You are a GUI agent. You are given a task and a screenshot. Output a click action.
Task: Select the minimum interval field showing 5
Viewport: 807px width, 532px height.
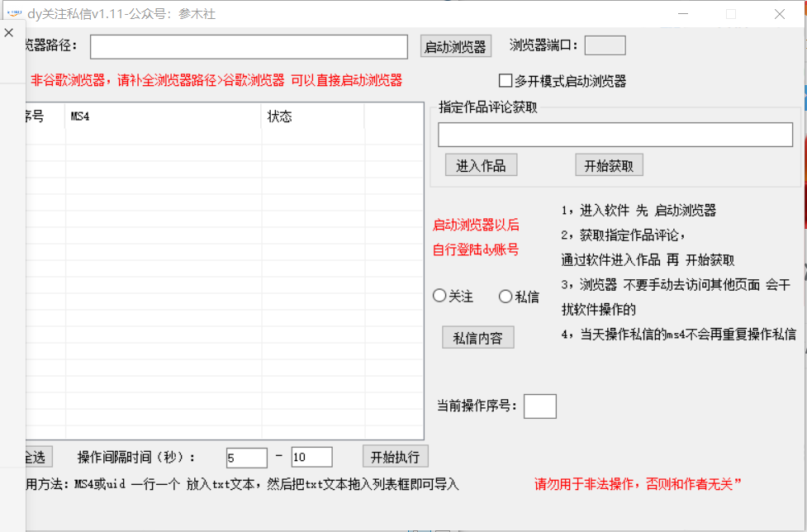(x=246, y=457)
